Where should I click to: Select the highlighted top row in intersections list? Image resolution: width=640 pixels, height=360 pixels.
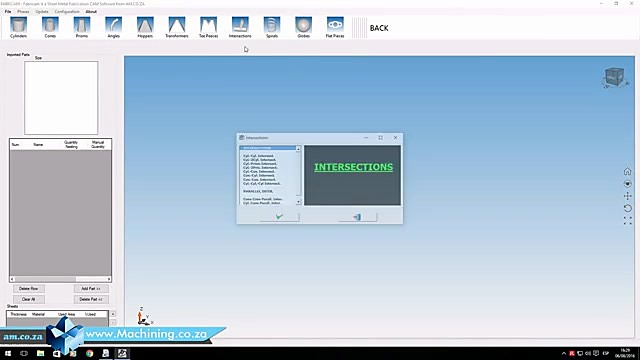coord(267,148)
